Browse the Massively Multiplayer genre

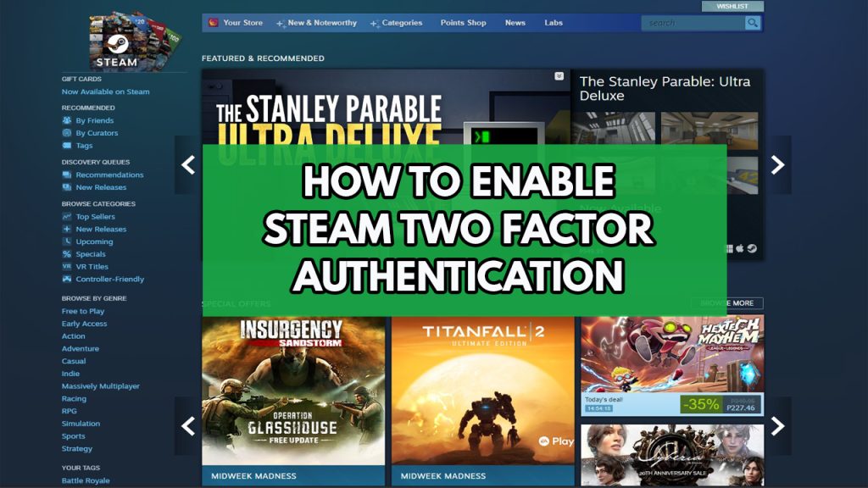point(101,386)
